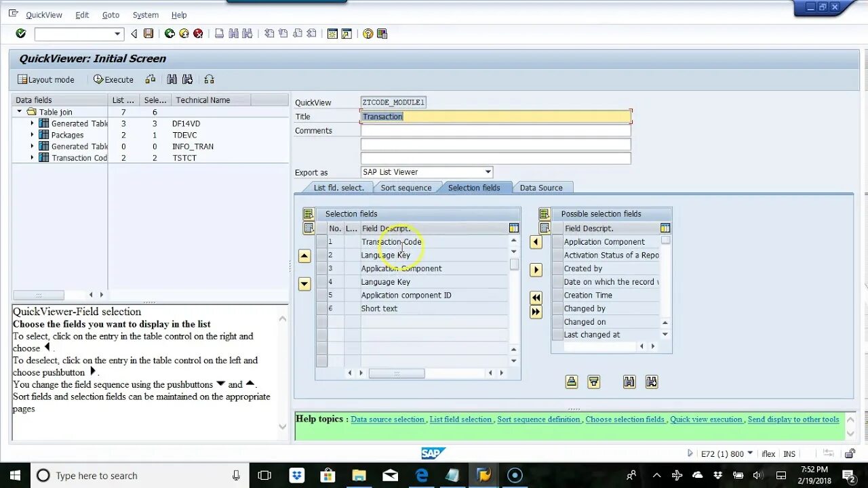Collapse the Table join tree node

click(x=20, y=112)
